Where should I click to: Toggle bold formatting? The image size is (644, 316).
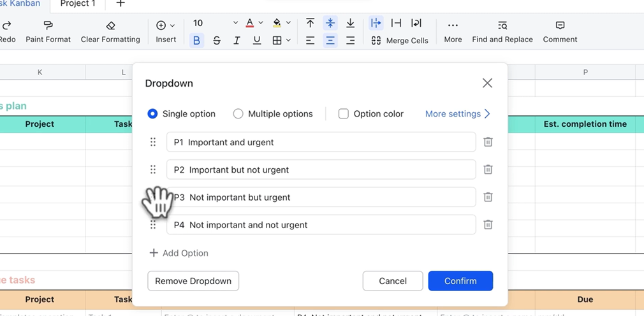pyautogui.click(x=196, y=40)
